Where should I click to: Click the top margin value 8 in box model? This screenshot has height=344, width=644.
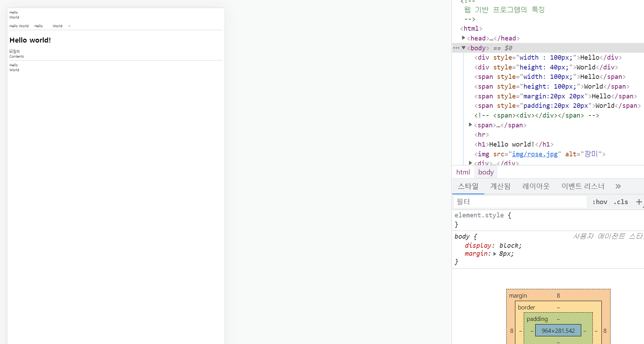[x=558, y=296]
